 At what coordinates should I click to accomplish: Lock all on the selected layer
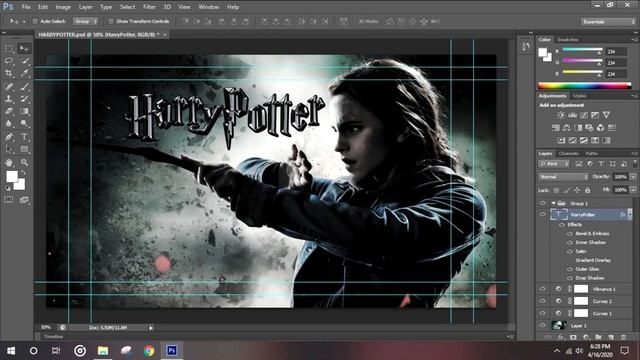(x=587, y=190)
